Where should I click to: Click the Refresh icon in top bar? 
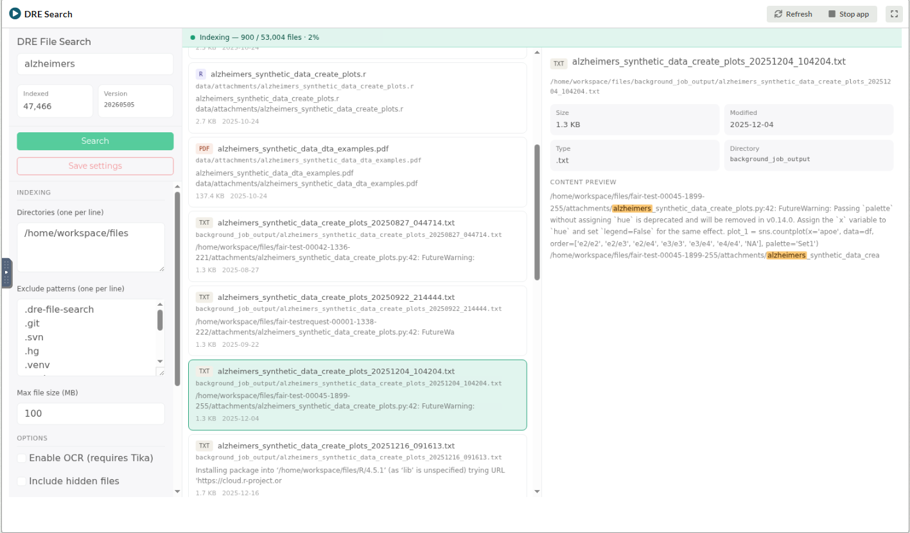[x=778, y=14]
